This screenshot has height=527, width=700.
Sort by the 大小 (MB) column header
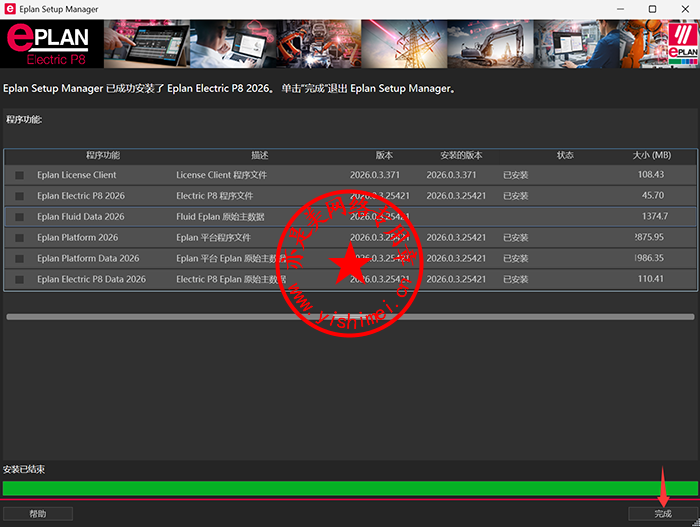click(651, 155)
